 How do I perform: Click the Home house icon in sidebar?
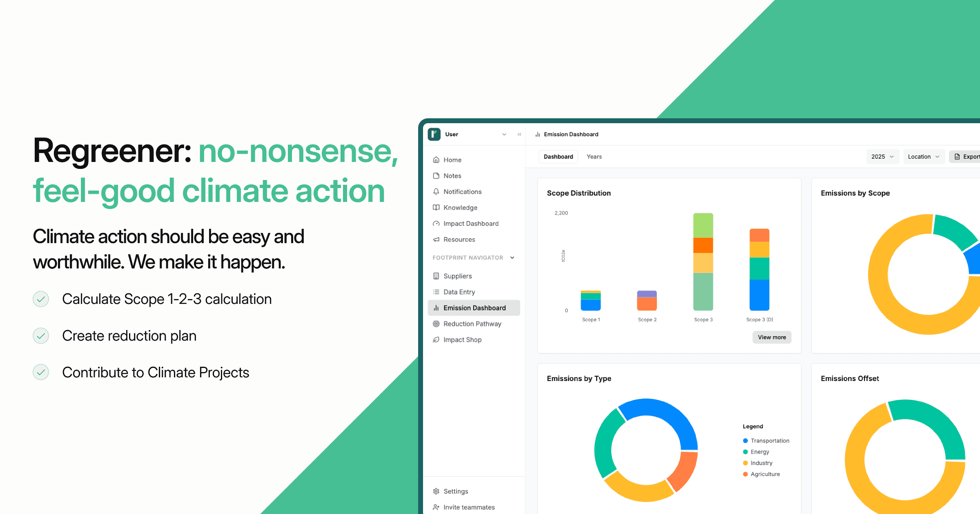coord(436,160)
